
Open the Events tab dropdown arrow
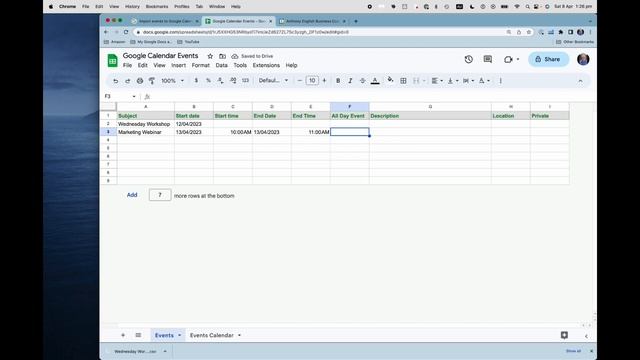tap(179, 335)
